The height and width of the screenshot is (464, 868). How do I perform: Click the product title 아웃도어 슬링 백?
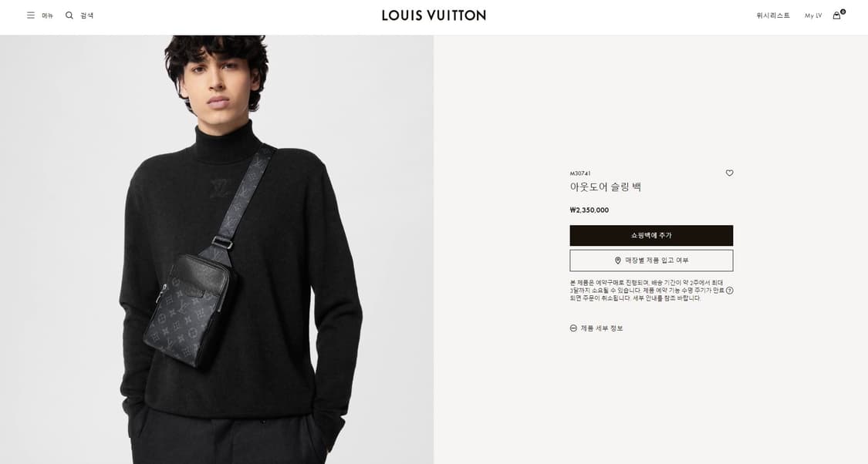point(605,187)
